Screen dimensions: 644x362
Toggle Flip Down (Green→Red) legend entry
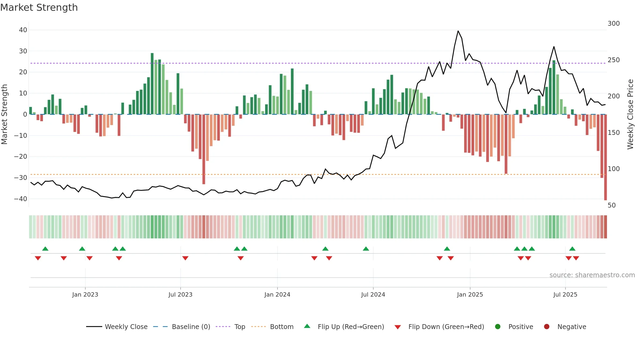[x=439, y=327]
